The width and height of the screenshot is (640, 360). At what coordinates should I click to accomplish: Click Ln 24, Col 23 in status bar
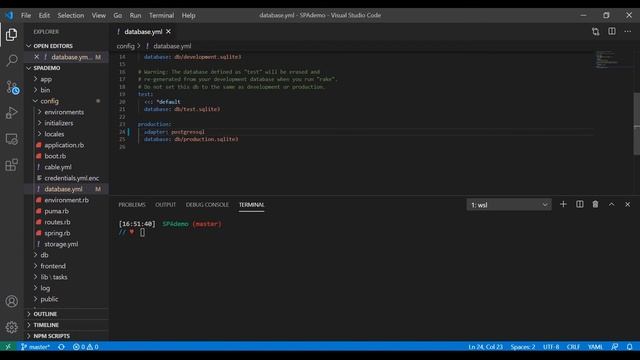tap(485, 347)
